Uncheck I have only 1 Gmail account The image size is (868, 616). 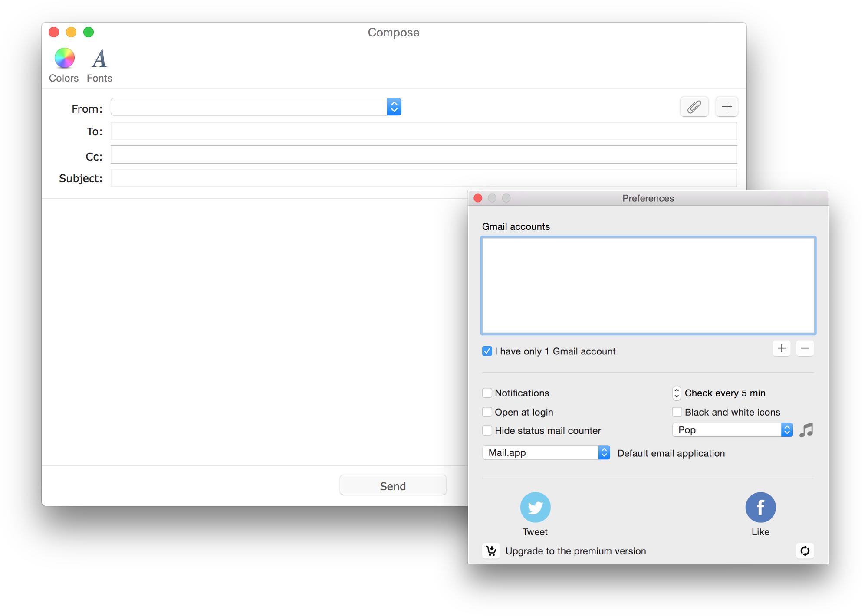(487, 351)
